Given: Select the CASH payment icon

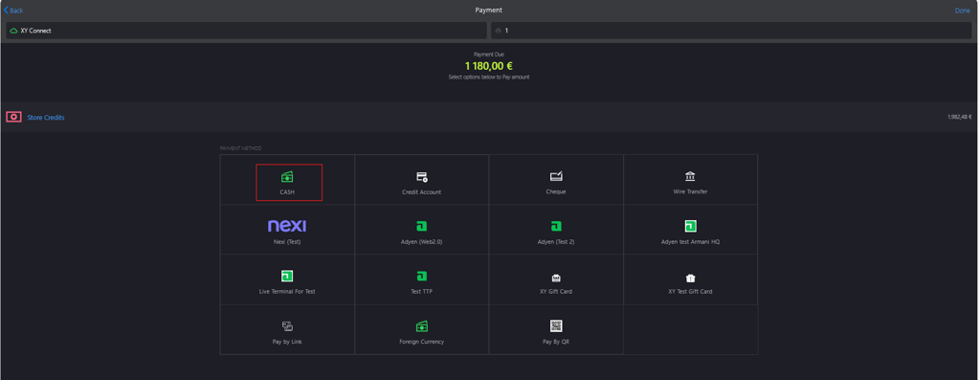Looking at the screenshot, I should coord(287,176).
